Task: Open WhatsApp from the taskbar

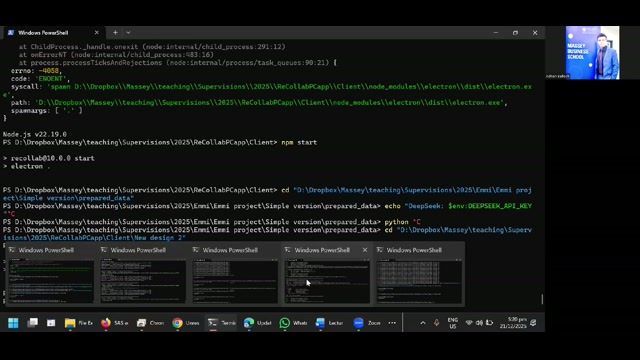Action: 293,323
